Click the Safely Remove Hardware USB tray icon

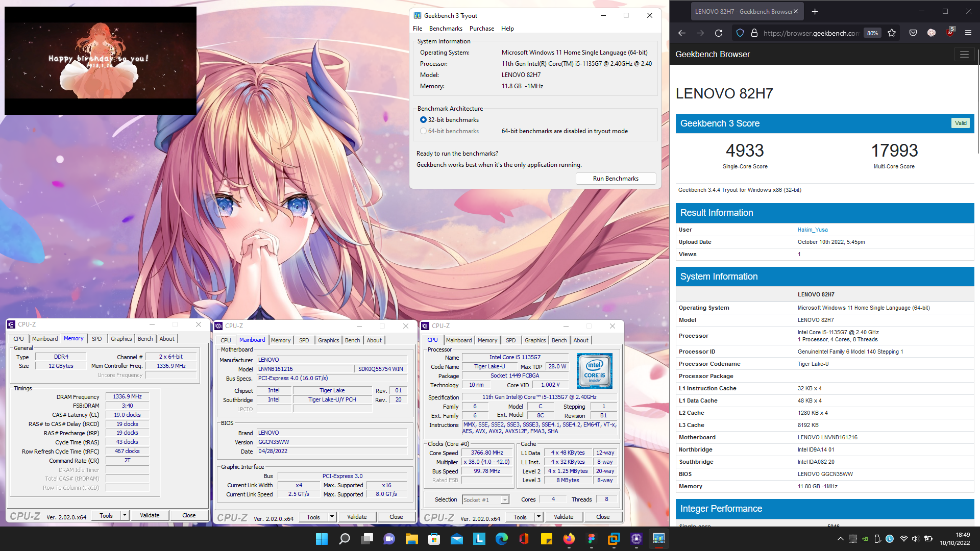(877, 539)
